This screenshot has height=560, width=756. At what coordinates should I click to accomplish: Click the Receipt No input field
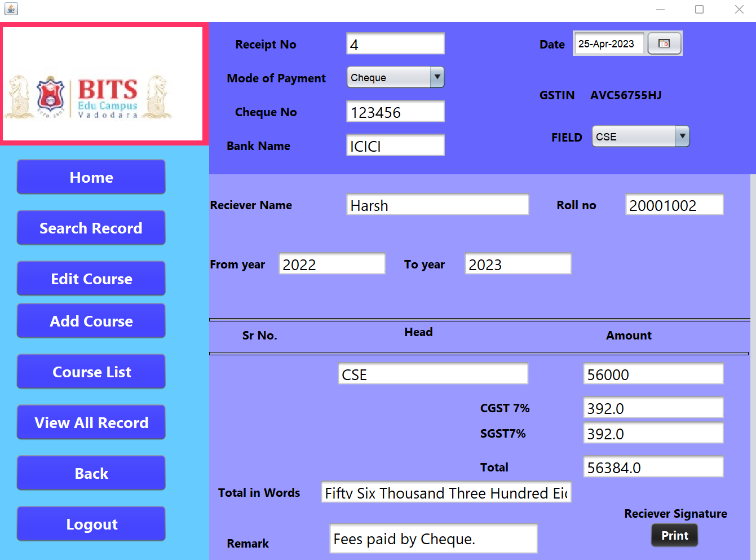(395, 43)
